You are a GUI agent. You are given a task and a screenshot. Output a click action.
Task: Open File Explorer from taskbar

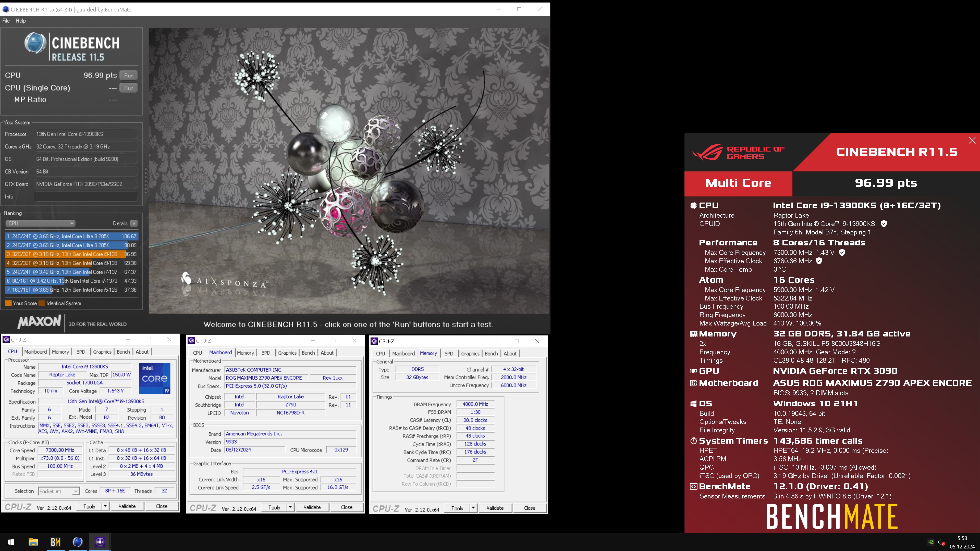(x=33, y=542)
